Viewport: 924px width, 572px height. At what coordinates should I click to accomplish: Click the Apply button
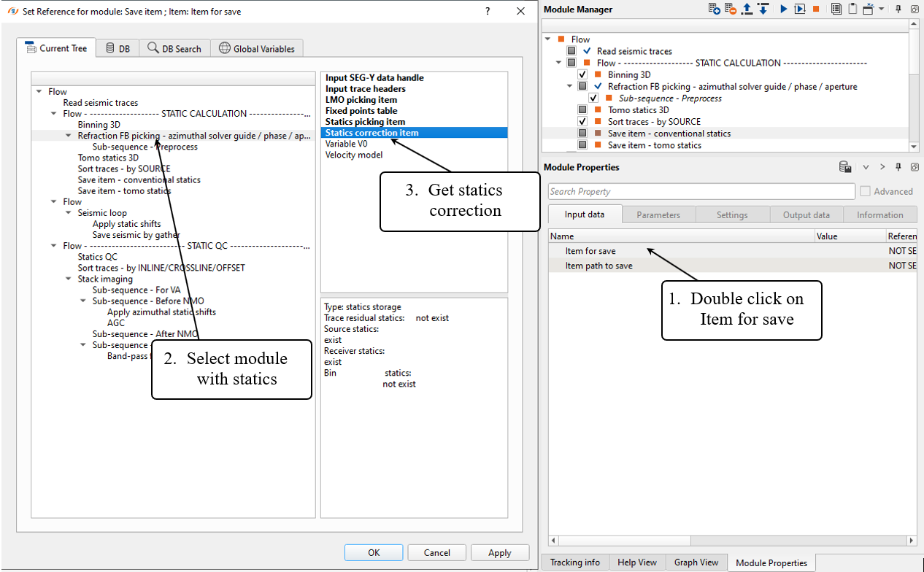pyautogui.click(x=499, y=552)
